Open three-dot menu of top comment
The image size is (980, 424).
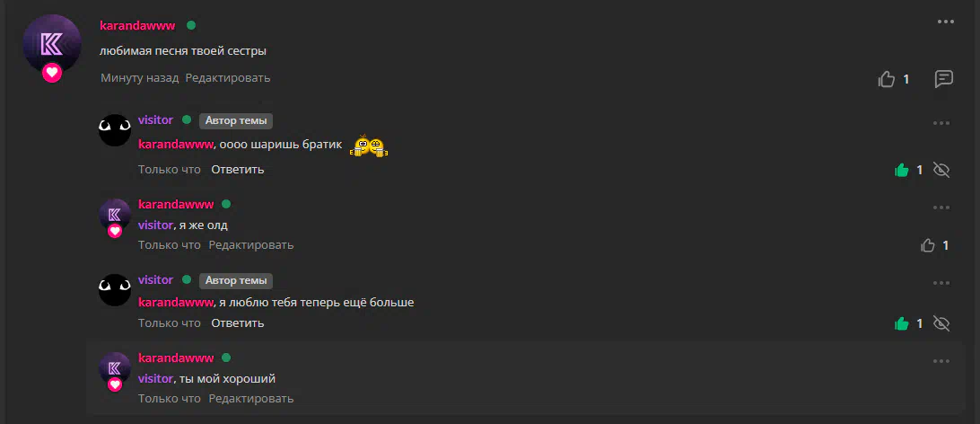click(x=946, y=22)
